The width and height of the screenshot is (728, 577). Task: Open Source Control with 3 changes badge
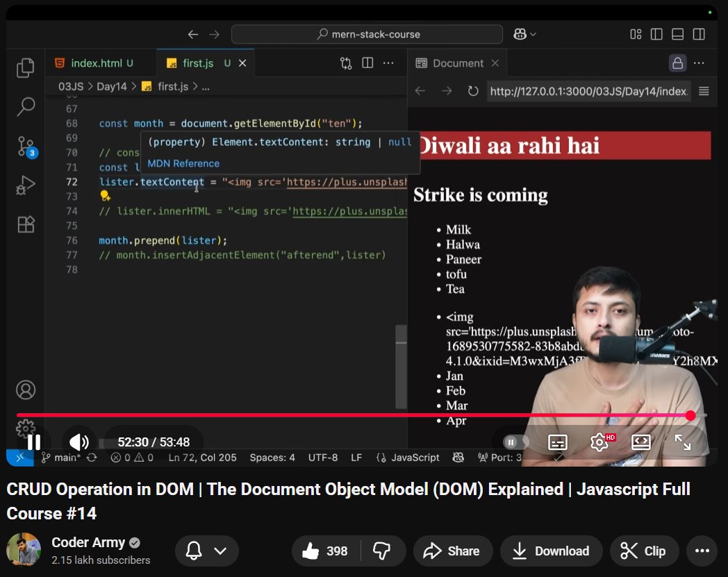coord(26,147)
